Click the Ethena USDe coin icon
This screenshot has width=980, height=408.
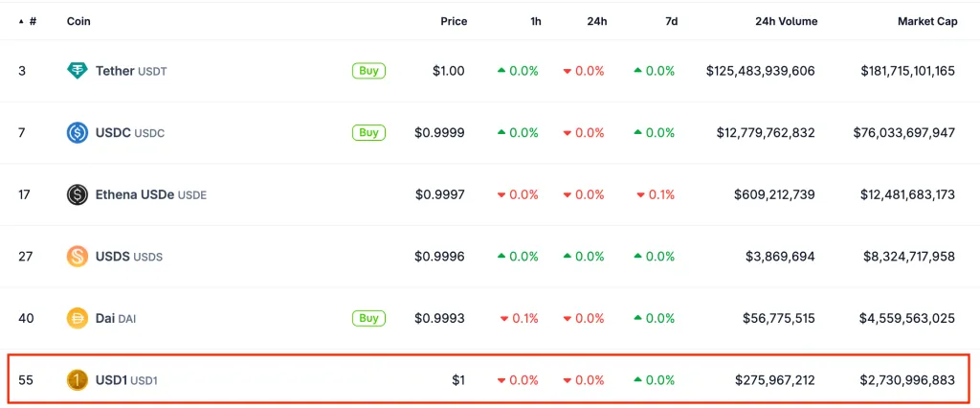tap(78, 195)
